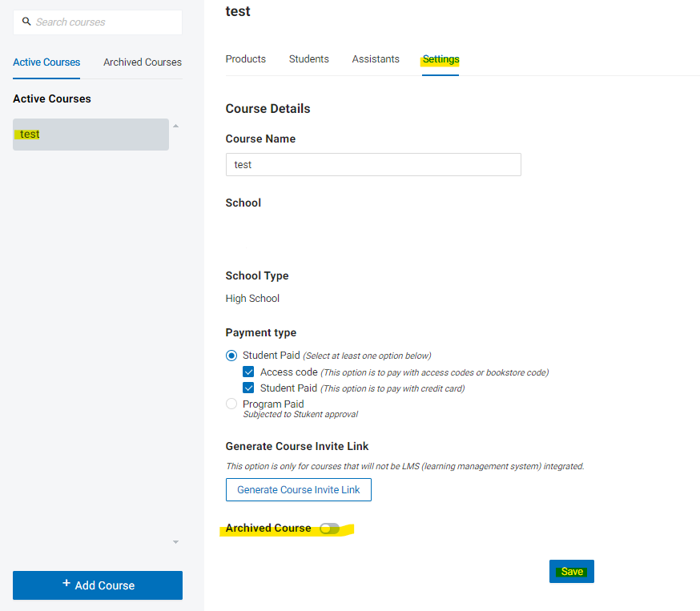Uncheck the Access code checkbox
Screen dimensions: 700x611
248,372
